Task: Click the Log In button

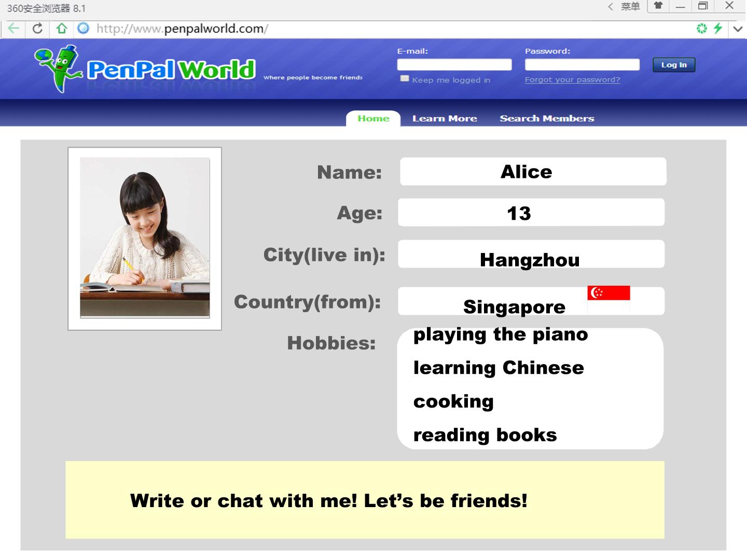Action: click(674, 65)
